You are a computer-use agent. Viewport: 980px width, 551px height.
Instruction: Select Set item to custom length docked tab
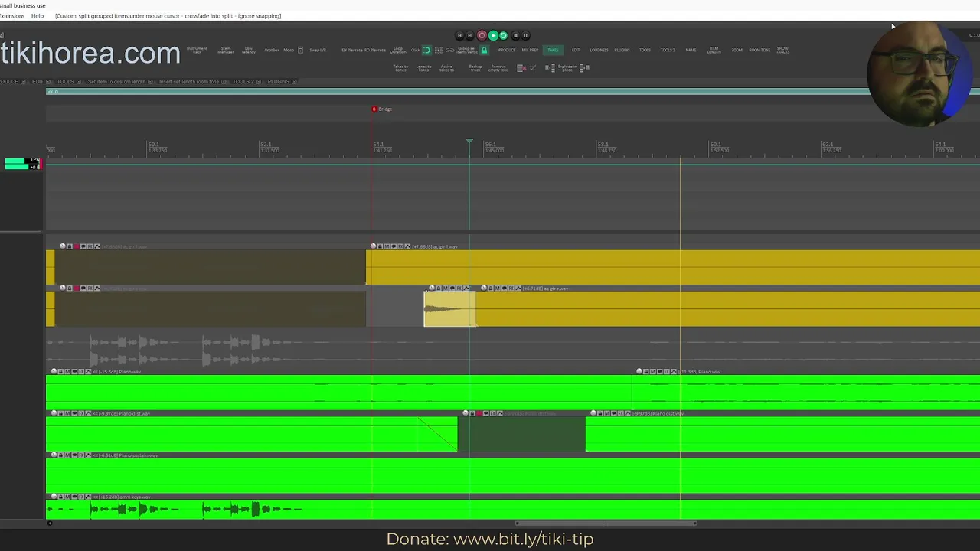tap(116, 82)
